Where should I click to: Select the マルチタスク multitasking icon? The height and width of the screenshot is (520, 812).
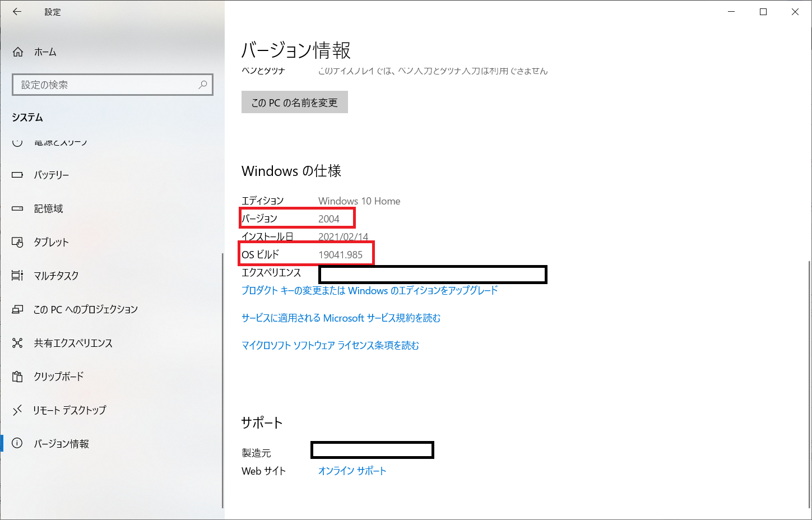[x=17, y=276]
